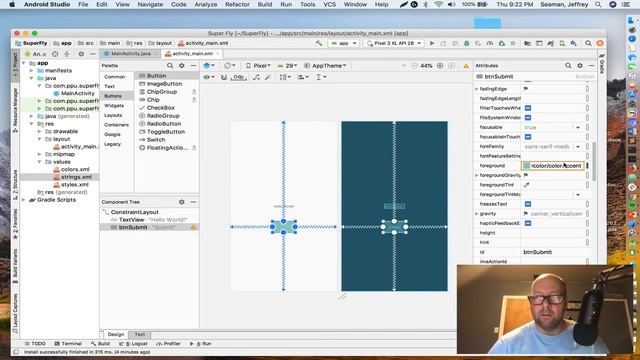640x360 pixels.
Task: Open the Logcat tool window button
Action: tap(133, 344)
